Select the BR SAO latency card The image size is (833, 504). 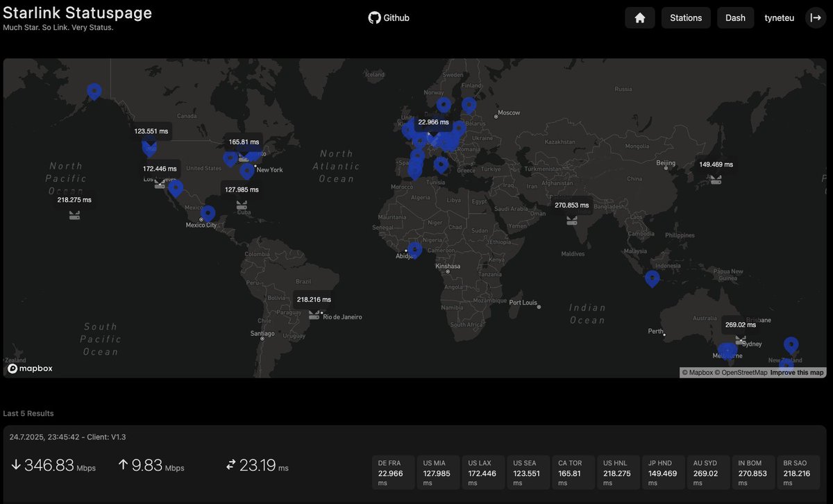pos(799,473)
